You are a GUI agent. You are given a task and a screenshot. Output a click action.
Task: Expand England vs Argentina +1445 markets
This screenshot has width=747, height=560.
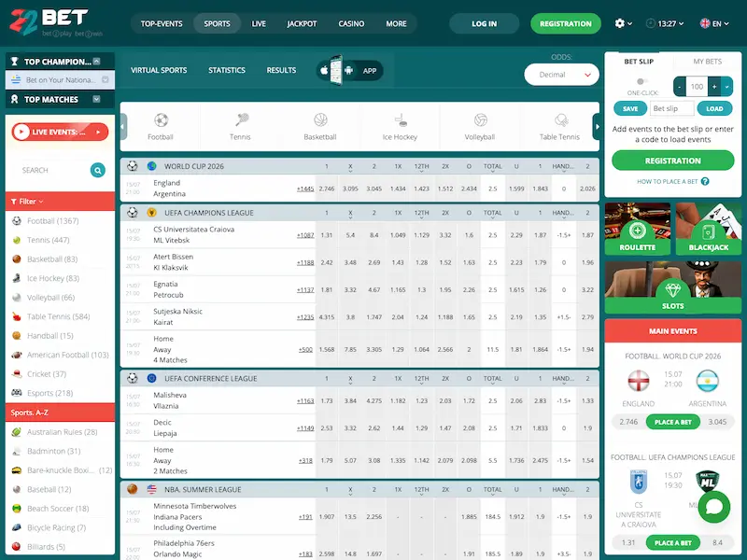(305, 189)
